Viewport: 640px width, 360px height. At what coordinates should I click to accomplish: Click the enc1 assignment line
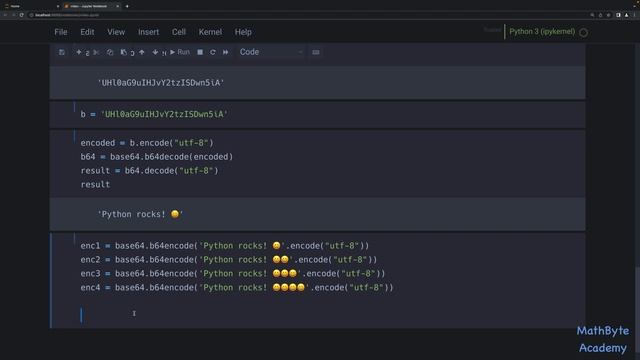[224, 246]
